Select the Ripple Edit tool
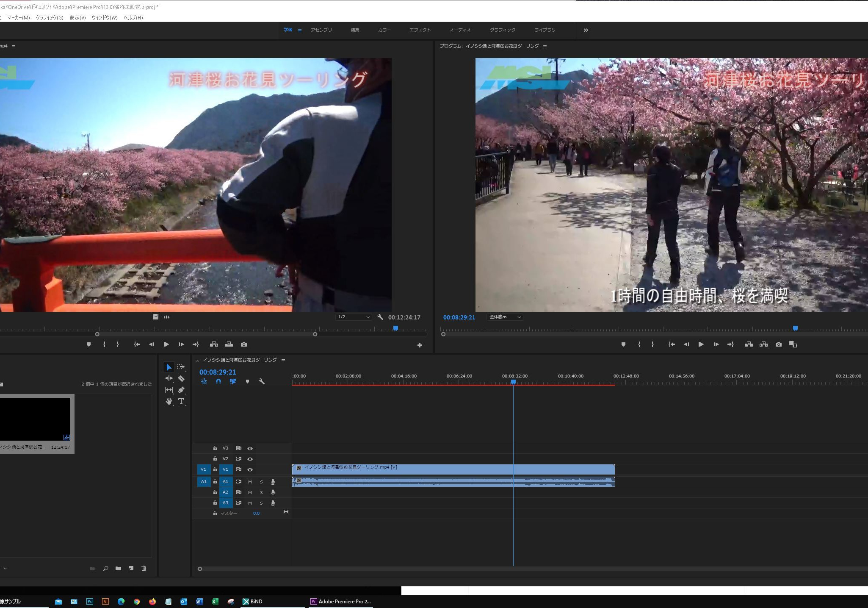The width and height of the screenshot is (868, 608). click(169, 378)
